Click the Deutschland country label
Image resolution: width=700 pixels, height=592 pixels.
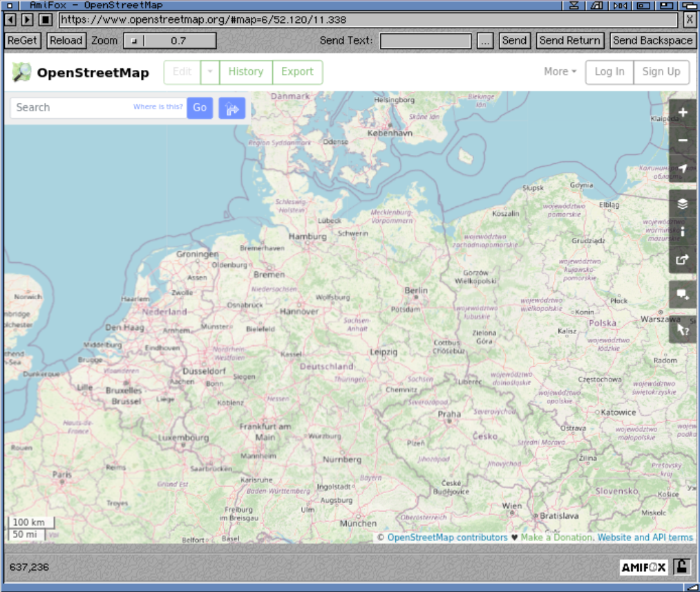[327, 367]
